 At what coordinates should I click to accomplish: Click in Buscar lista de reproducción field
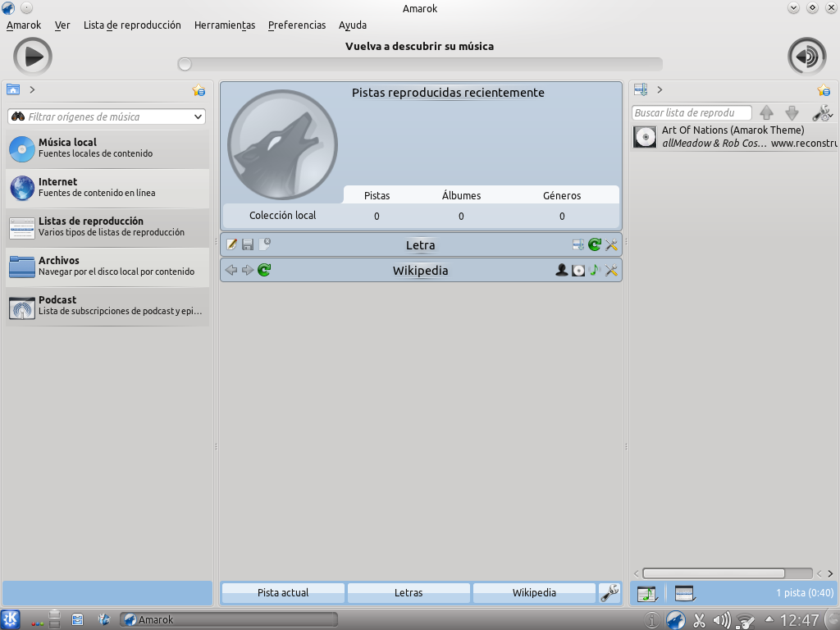692,112
